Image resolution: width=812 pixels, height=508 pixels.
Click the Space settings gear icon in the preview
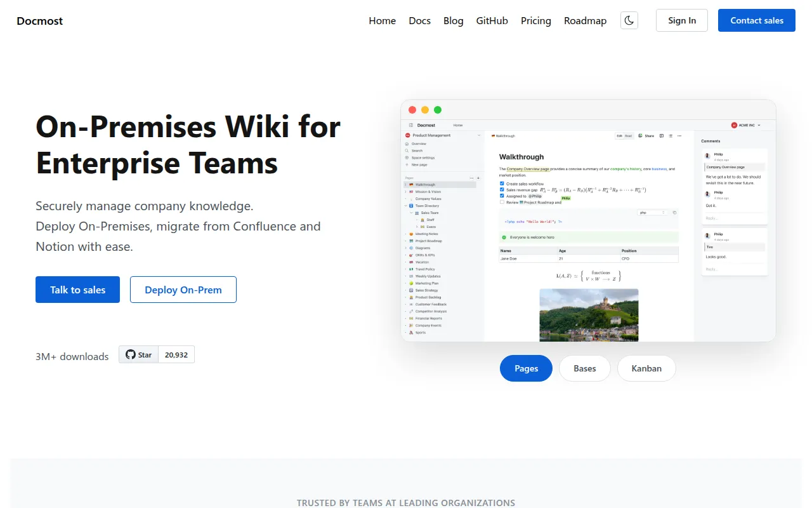(x=407, y=157)
